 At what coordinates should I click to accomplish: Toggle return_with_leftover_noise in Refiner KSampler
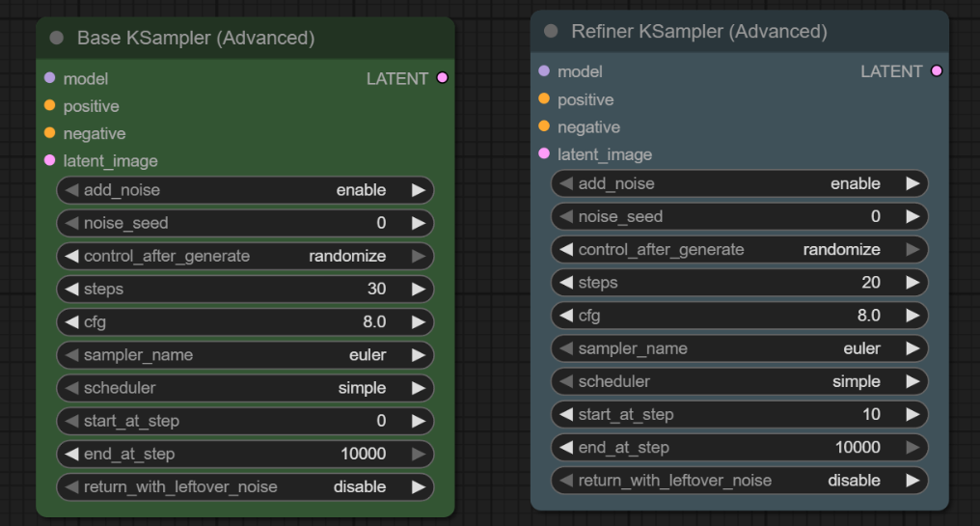(x=739, y=481)
